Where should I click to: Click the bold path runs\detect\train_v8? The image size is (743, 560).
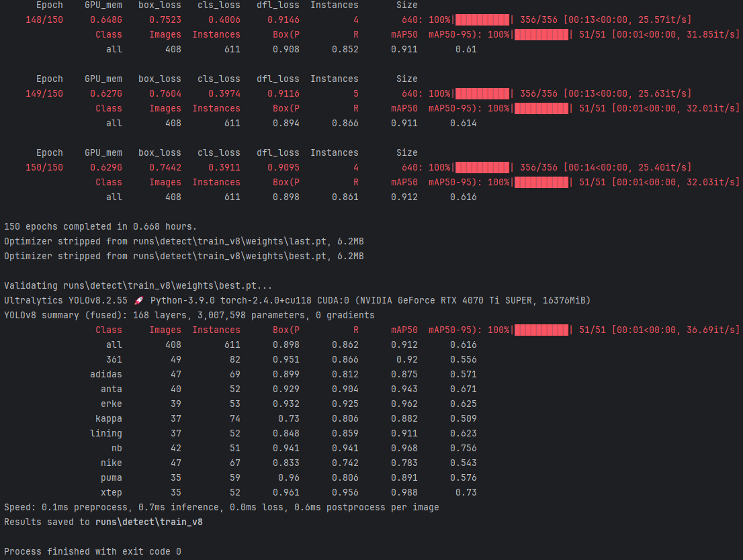149,522
